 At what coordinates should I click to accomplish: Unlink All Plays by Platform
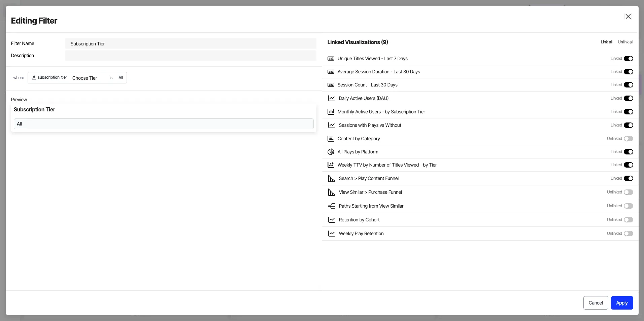(629, 152)
